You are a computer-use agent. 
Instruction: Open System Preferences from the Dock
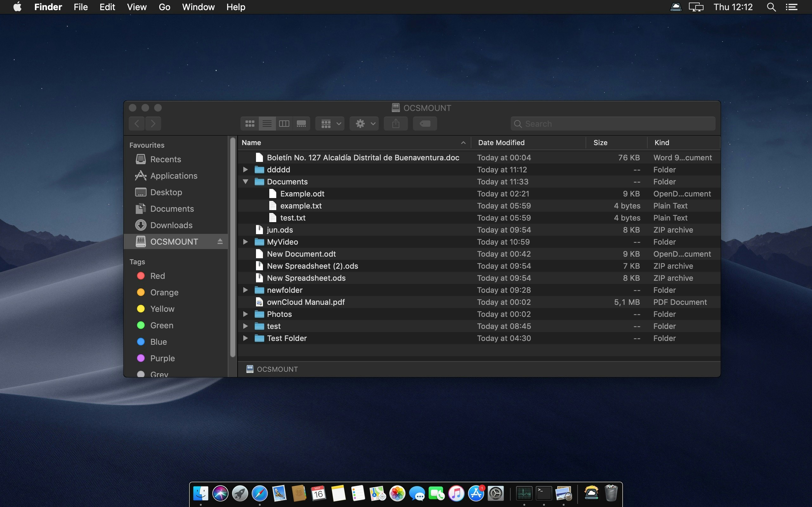495,493
